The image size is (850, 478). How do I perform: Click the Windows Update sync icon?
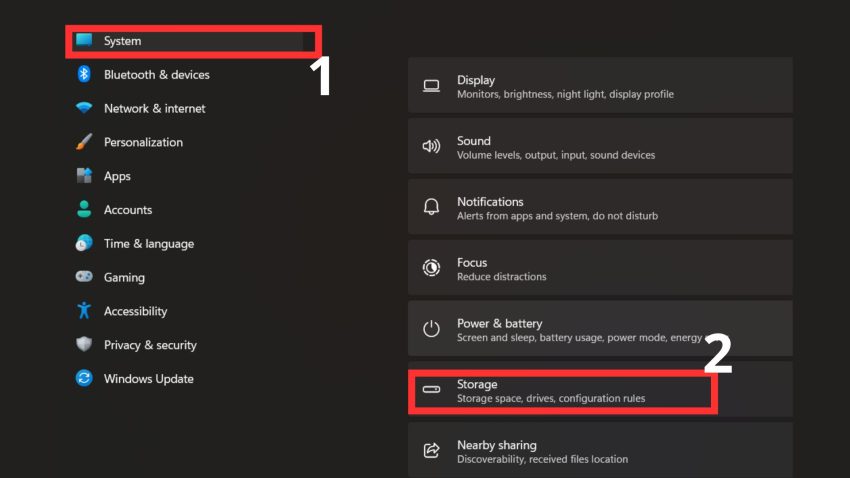pyautogui.click(x=84, y=378)
